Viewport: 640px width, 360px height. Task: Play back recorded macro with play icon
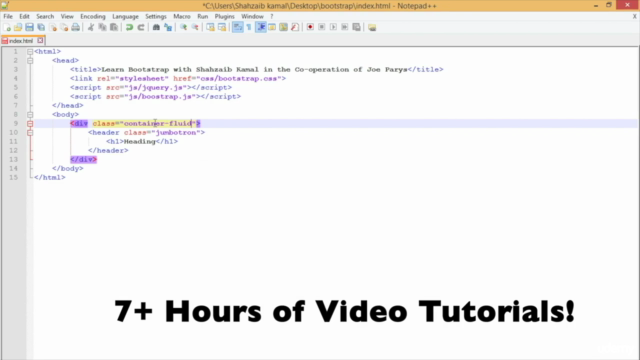[333, 27]
